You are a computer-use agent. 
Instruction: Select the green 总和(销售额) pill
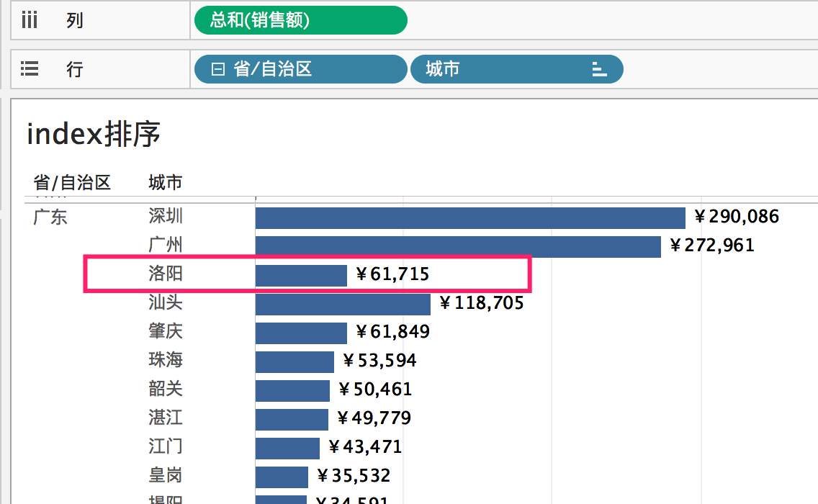(x=300, y=20)
